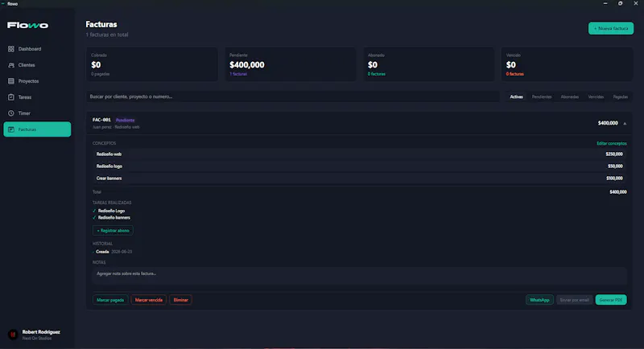The width and height of the screenshot is (644, 349).
Task: Click Enviar por email button
Action: (x=574, y=300)
